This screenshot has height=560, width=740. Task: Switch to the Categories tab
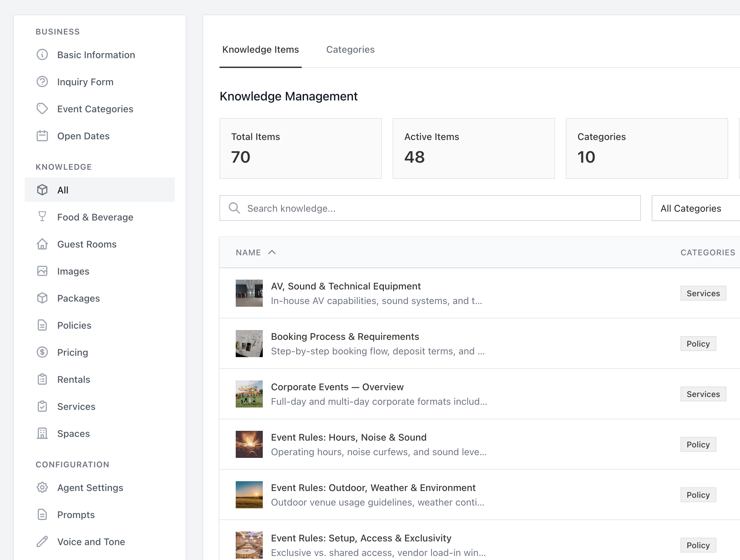(x=350, y=49)
